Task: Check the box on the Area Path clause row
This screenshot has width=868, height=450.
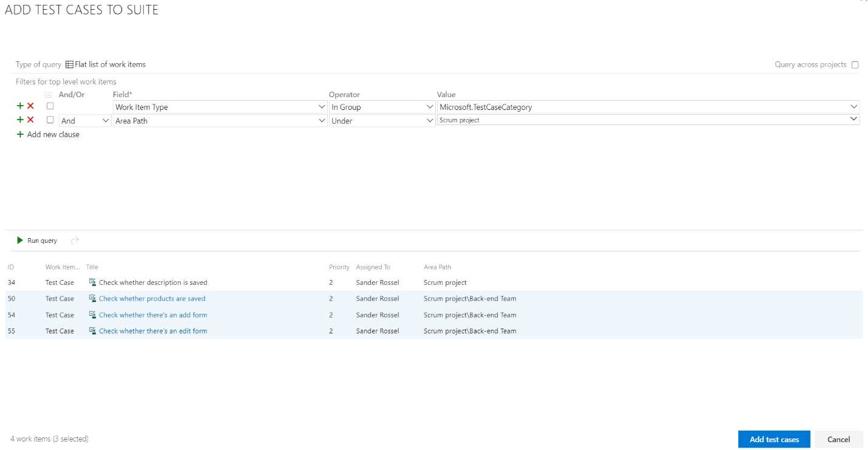Action: [50, 120]
